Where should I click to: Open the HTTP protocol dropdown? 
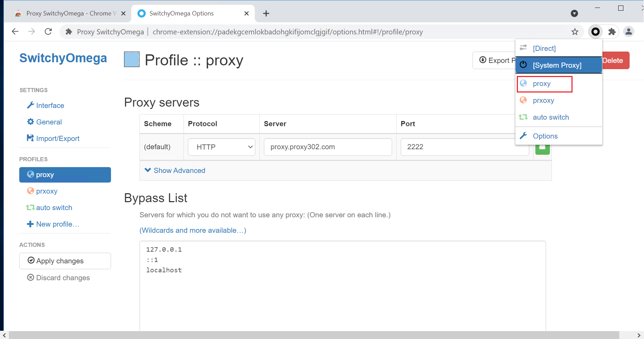[x=221, y=147]
